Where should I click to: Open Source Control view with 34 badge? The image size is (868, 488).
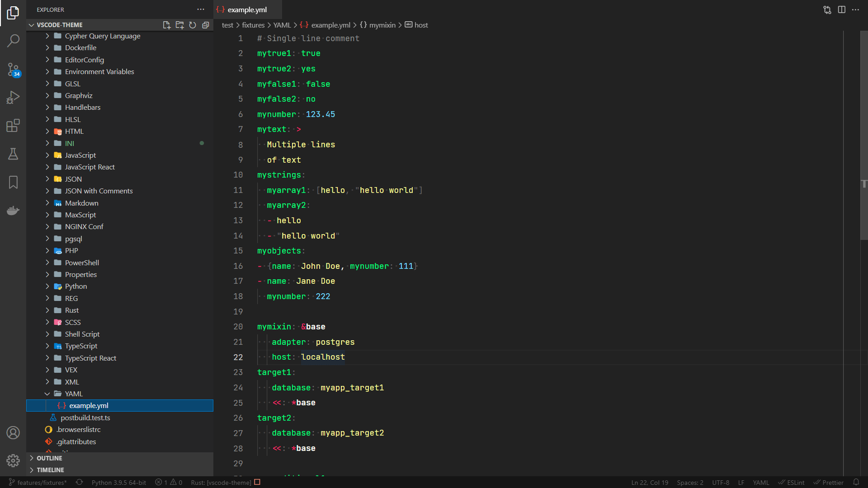pyautogui.click(x=13, y=69)
